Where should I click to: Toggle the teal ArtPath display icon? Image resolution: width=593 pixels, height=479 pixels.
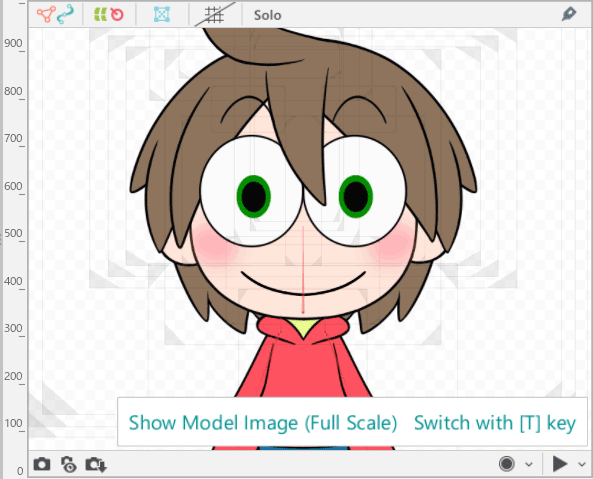click(x=65, y=15)
